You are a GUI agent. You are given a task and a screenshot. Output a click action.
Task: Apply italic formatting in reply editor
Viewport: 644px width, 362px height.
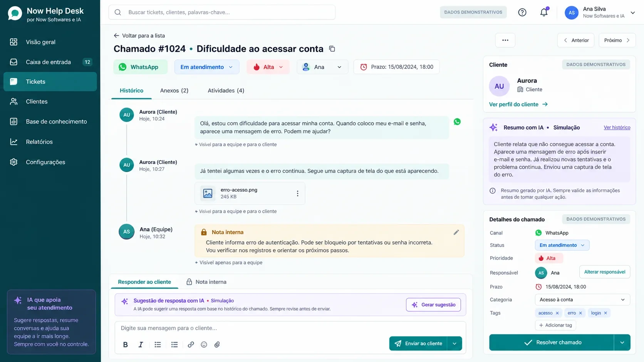(141, 345)
